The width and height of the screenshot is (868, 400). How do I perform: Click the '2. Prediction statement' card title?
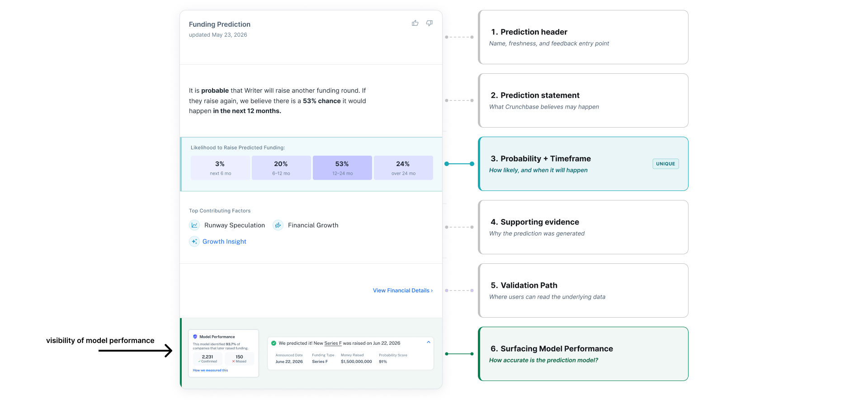click(535, 95)
